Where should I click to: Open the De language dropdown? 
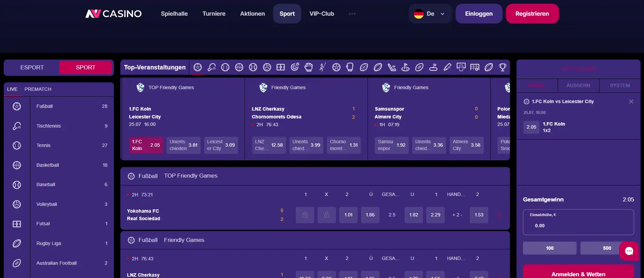point(430,14)
